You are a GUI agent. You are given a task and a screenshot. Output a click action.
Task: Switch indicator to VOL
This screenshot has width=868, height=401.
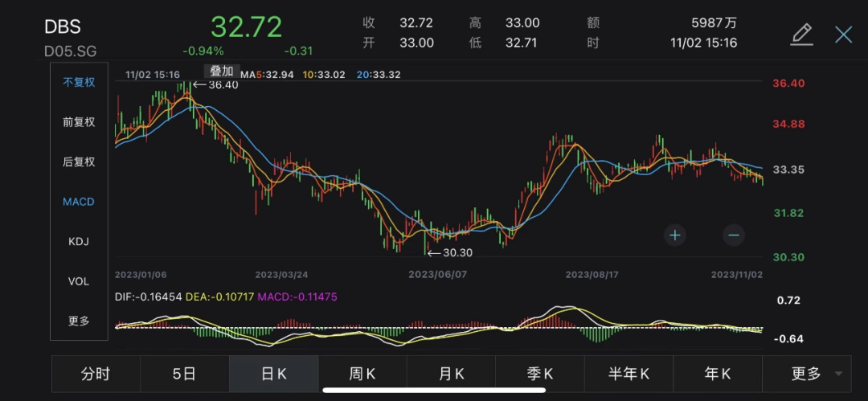(x=79, y=281)
